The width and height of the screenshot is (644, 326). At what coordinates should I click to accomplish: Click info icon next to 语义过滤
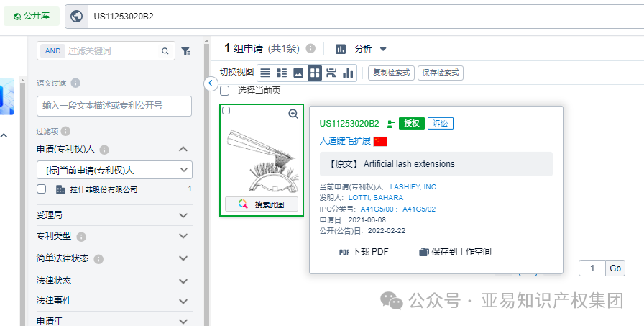click(75, 83)
